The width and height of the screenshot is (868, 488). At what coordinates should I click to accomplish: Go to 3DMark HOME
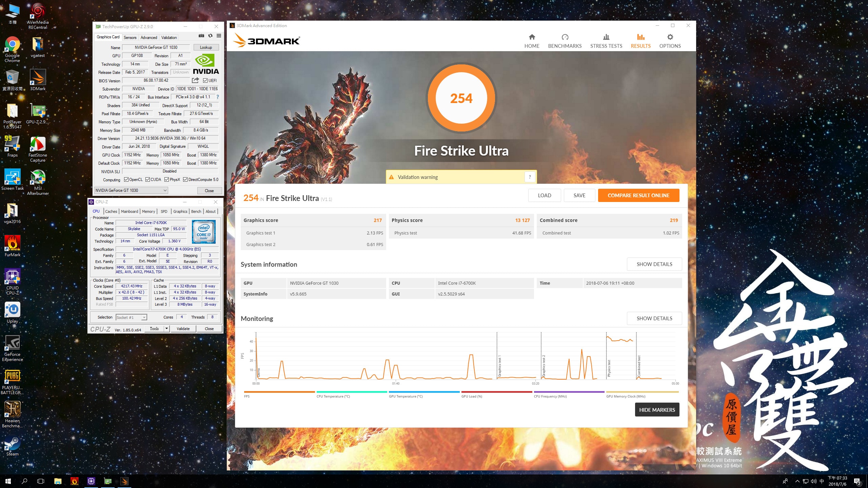tap(532, 41)
